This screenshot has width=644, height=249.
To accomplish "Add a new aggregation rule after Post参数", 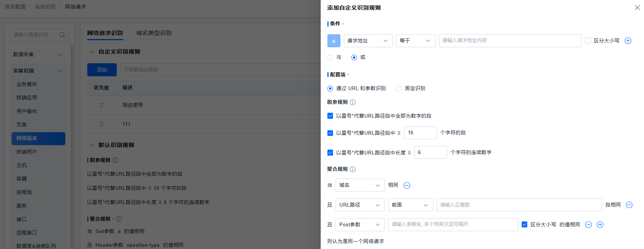I will click(x=600, y=225).
